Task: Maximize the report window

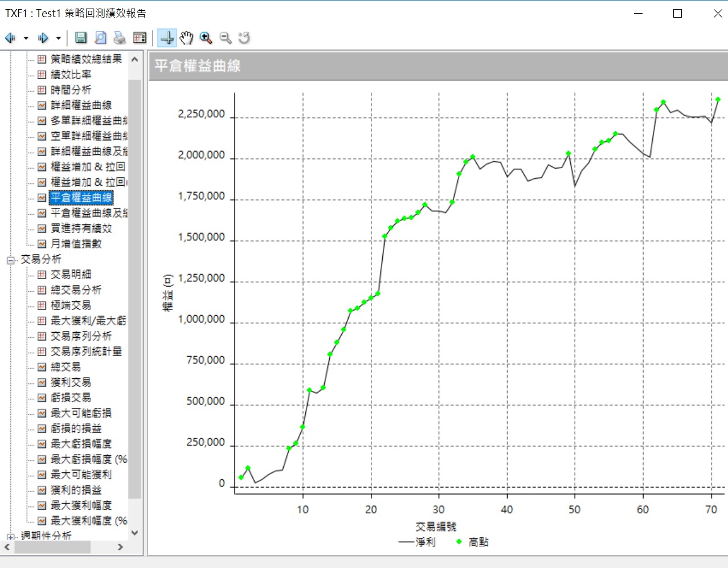Action: coord(677,13)
